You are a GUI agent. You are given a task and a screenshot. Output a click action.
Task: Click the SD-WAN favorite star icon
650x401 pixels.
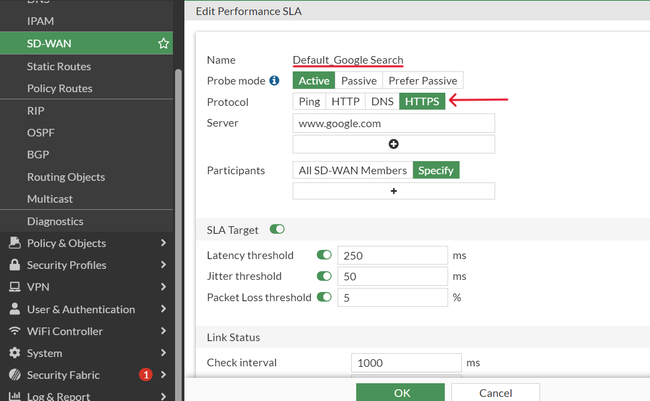point(163,44)
